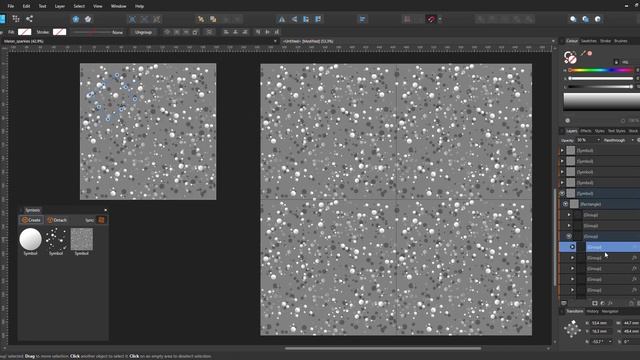The image size is (640, 360).
Task: Select the grey pattern symbol thumbnail
Action: coord(82,239)
